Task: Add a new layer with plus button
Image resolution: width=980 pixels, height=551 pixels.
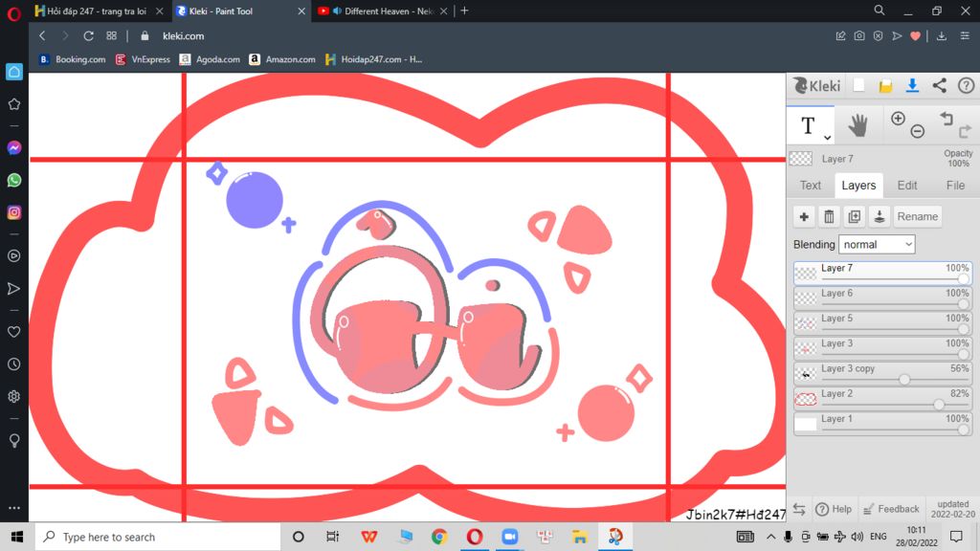Action: tap(804, 217)
